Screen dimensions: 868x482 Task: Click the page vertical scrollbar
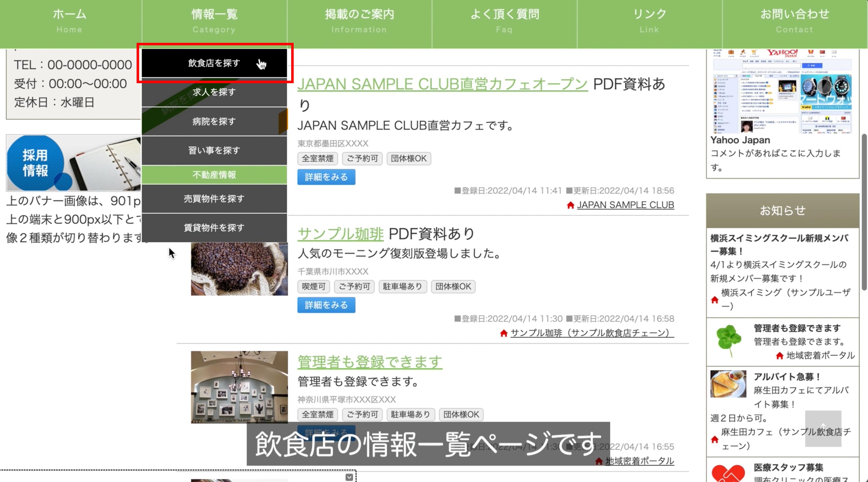[864, 212]
